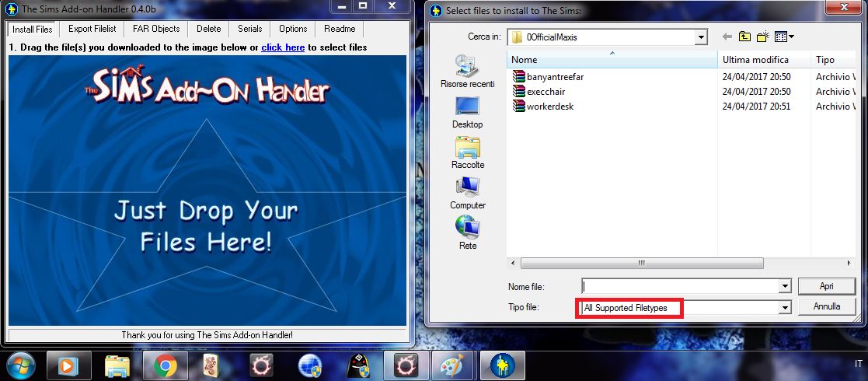The height and width of the screenshot is (381, 868).
Task: Open the Windows Start menu
Action: (20, 366)
